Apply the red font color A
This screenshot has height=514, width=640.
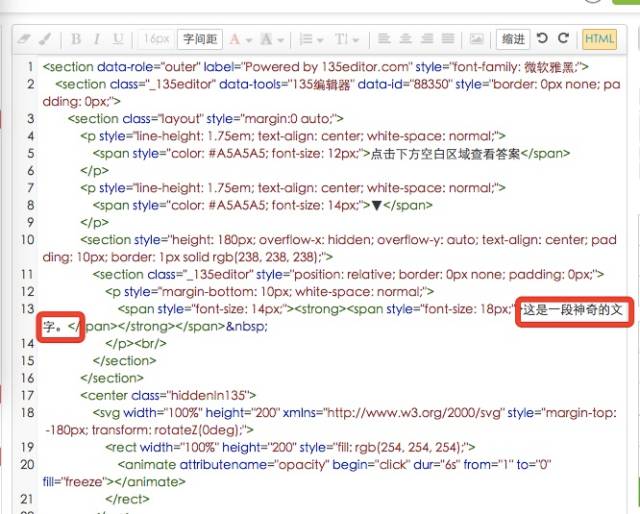pos(234,40)
